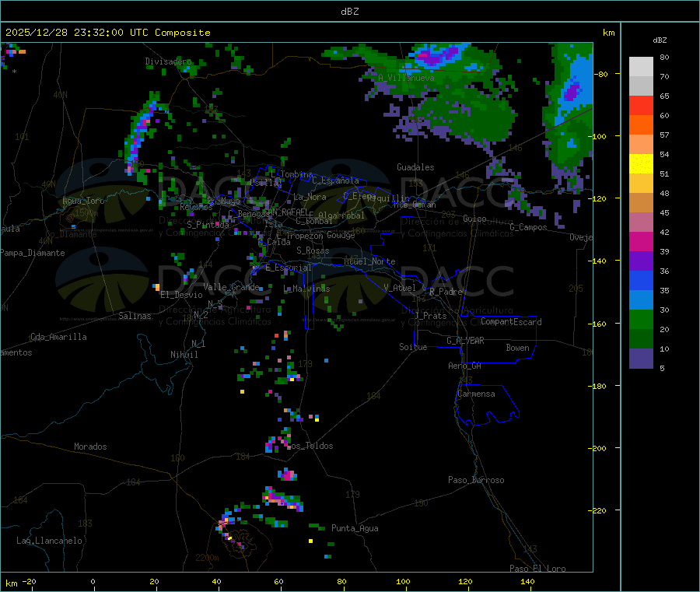This screenshot has height=592, width=700.
Task: Select the 'Paso_Barroso' label
Action: click(476, 480)
